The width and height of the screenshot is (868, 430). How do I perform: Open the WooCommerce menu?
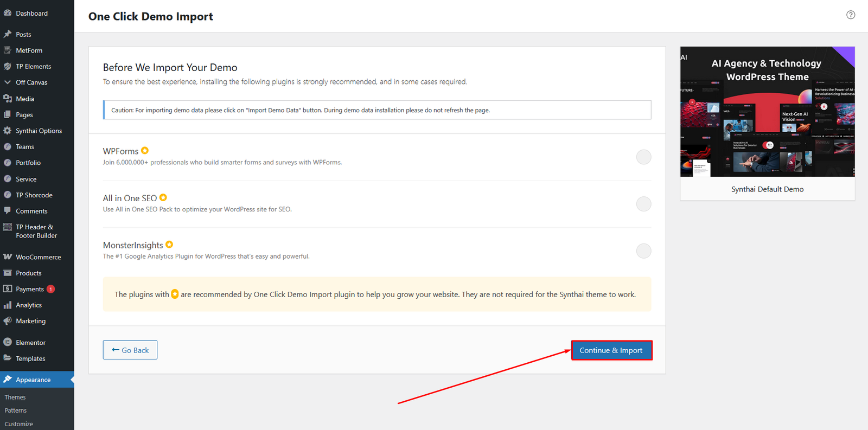pyautogui.click(x=37, y=257)
